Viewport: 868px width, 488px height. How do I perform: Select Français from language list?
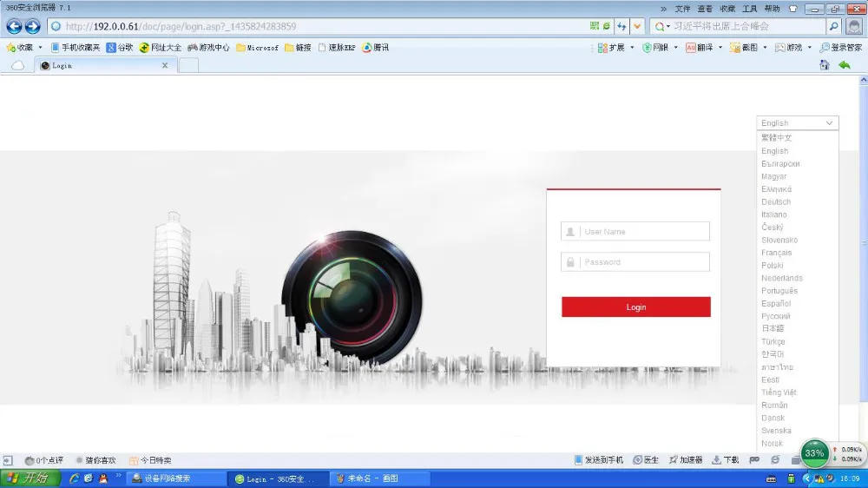coord(776,253)
